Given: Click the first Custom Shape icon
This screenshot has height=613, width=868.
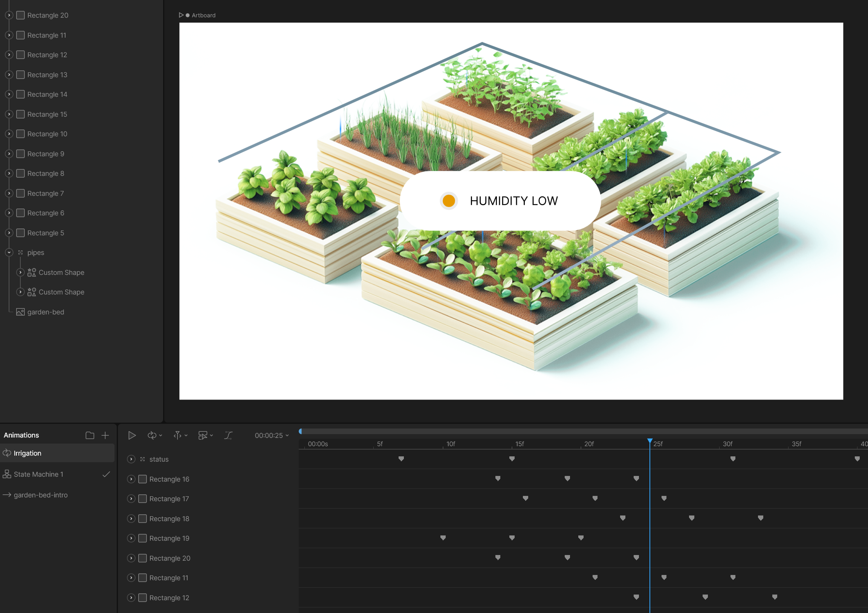Looking at the screenshot, I should [x=32, y=273].
